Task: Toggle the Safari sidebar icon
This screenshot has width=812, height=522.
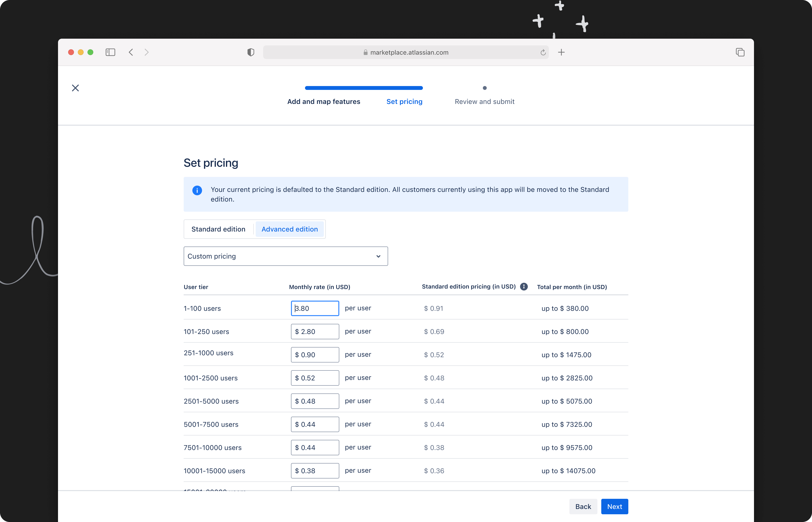Action: coord(110,52)
